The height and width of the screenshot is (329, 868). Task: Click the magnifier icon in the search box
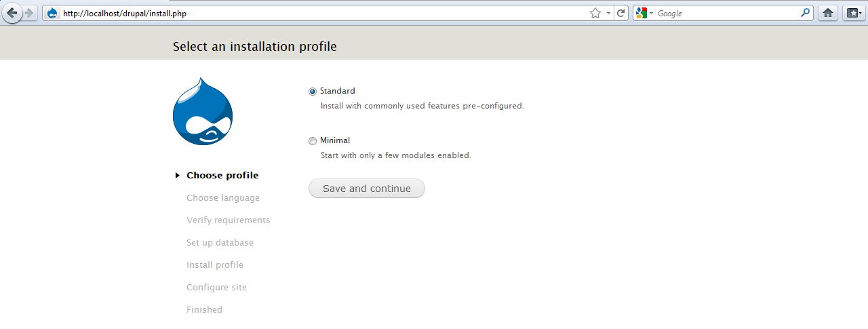click(805, 13)
